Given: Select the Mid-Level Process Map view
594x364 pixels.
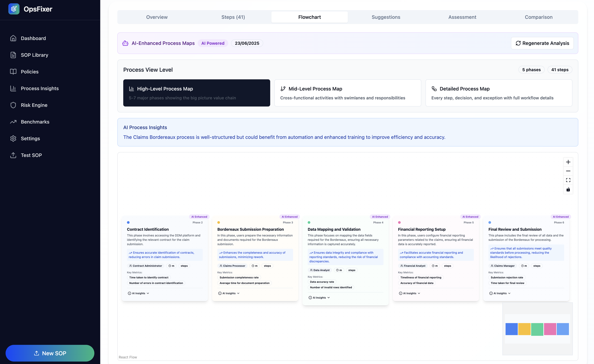Looking at the screenshot, I should [x=348, y=93].
